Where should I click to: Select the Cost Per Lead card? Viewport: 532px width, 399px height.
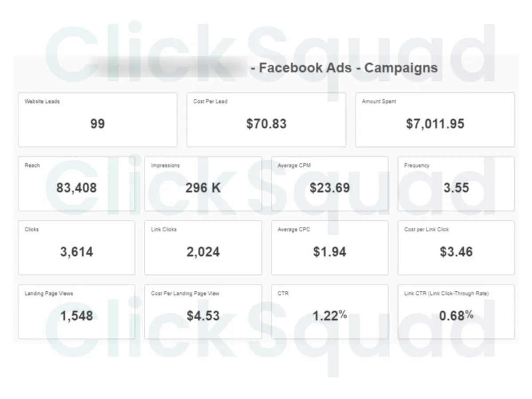(x=266, y=120)
